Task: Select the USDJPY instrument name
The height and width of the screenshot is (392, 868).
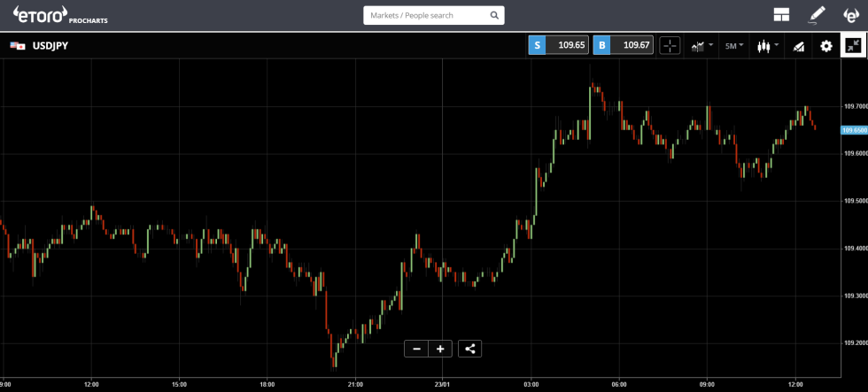Action: coord(50,46)
